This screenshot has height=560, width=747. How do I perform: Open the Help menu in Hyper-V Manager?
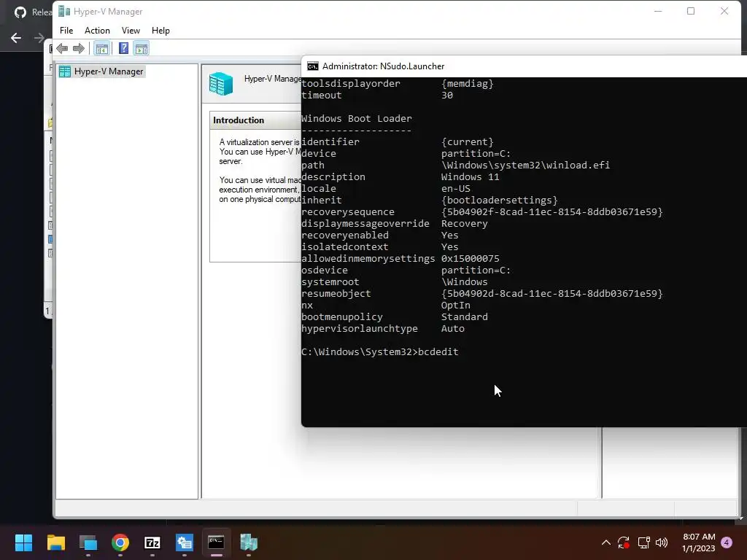coord(160,31)
